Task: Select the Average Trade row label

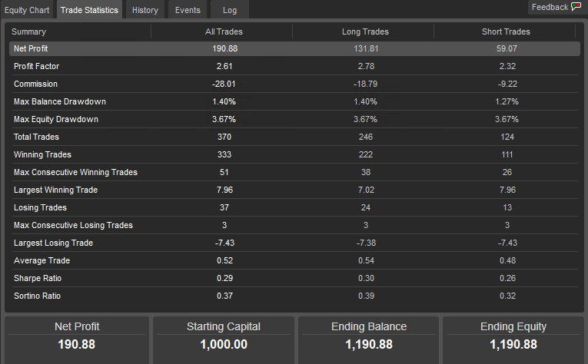Action: 42,260
